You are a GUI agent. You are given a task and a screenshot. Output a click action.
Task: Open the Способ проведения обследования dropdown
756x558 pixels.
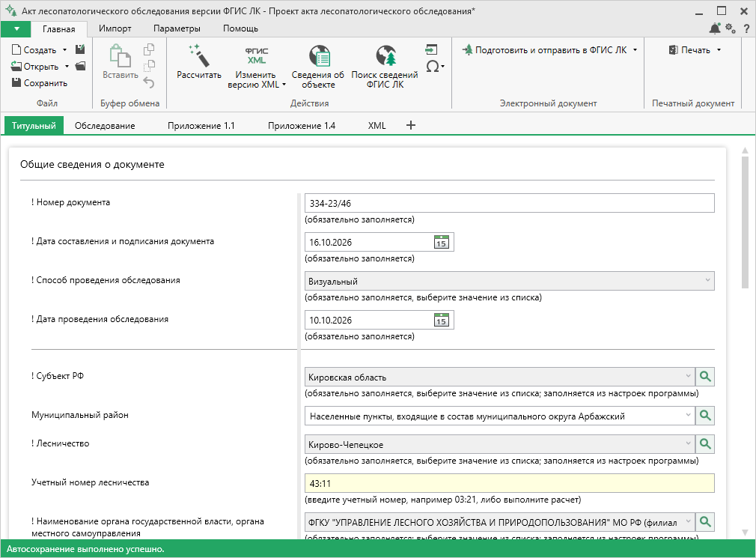pos(509,281)
